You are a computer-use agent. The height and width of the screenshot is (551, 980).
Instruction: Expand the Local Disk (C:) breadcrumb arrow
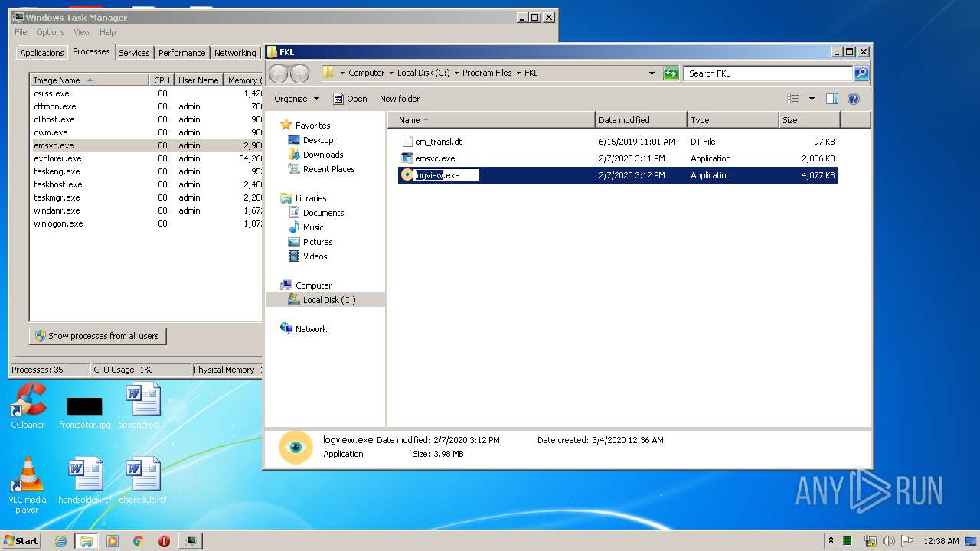coord(456,73)
